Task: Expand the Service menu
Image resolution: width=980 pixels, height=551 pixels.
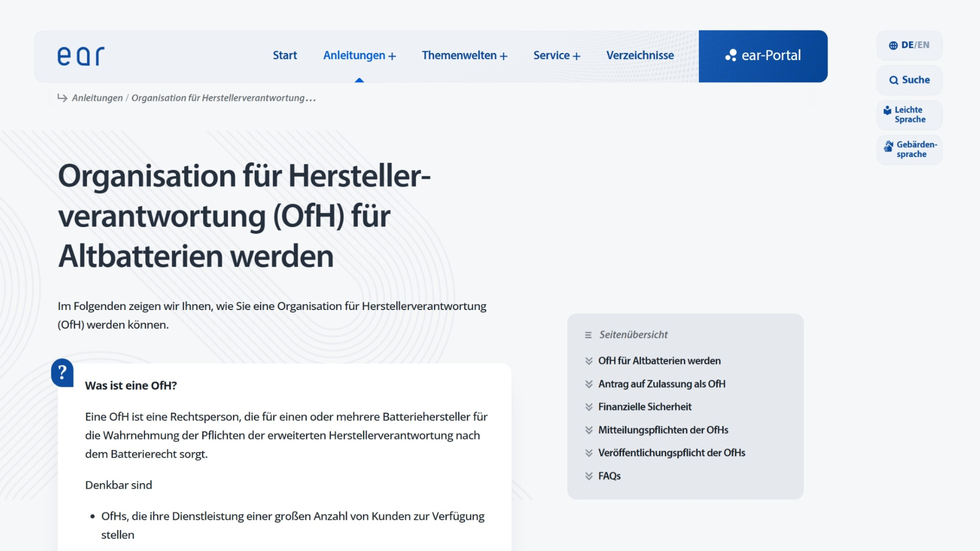Action: [x=556, y=55]
